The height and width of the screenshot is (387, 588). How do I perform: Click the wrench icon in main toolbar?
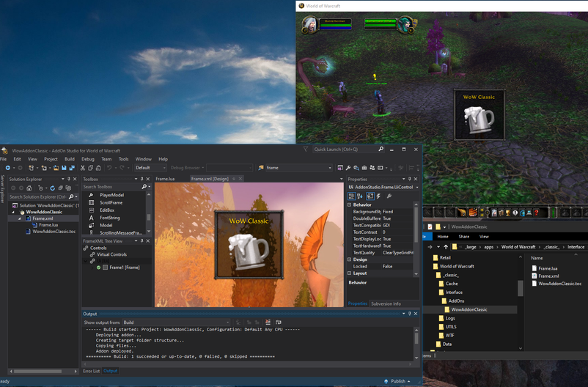click(x=348, y=168)
